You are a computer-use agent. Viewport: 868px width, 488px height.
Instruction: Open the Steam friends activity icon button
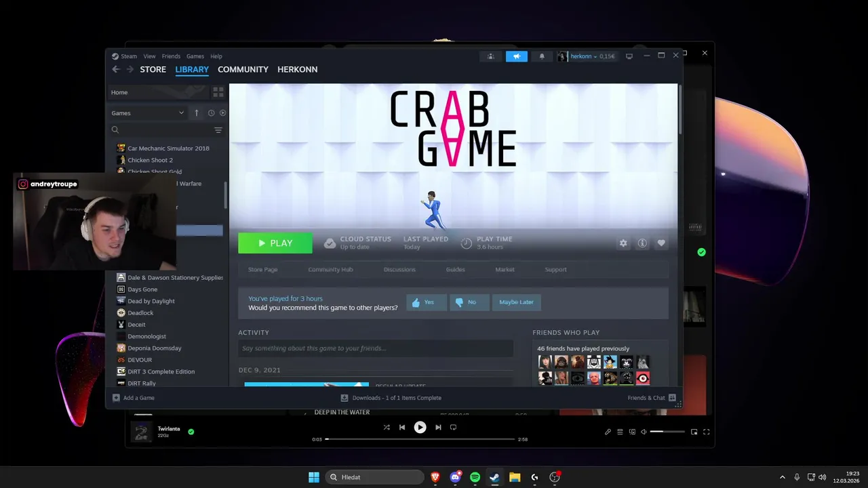(491, 56)
